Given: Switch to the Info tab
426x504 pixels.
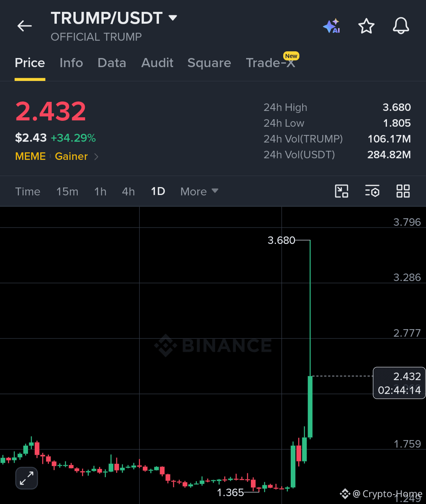Looking at the screenshot, I should [71, 63].
